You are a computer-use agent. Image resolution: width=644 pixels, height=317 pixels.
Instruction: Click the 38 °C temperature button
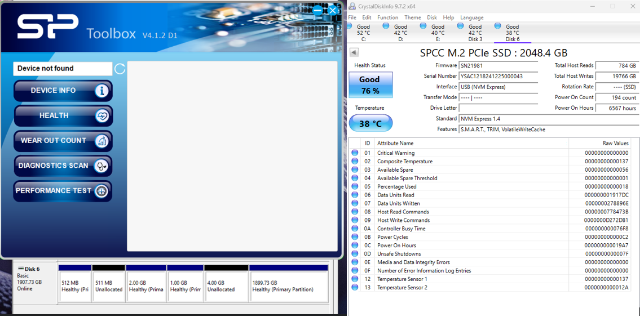tap(370, 124)
